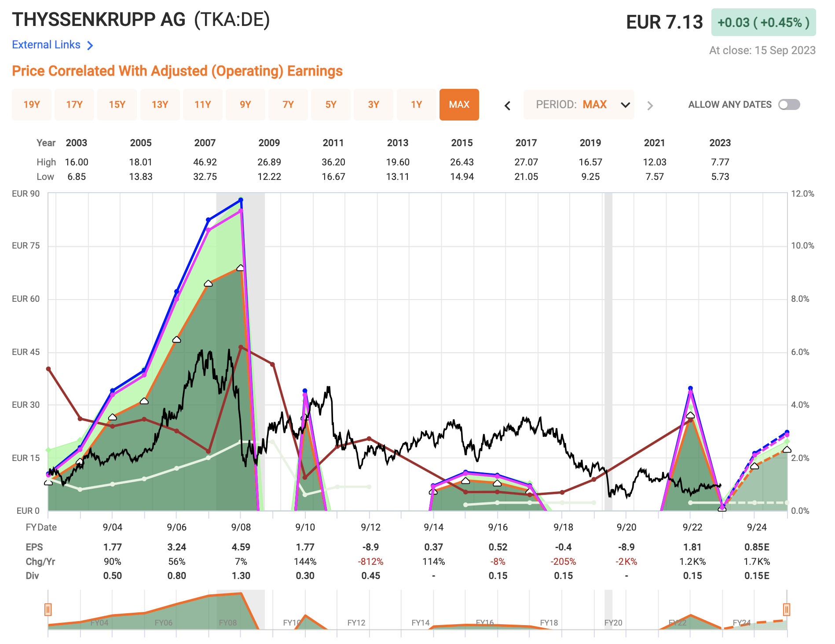Click the price change badge +0.03 (+0.45%)
The width and height of the screenshot is (835, 644).
pyautogui.click(x=763, y=22)
